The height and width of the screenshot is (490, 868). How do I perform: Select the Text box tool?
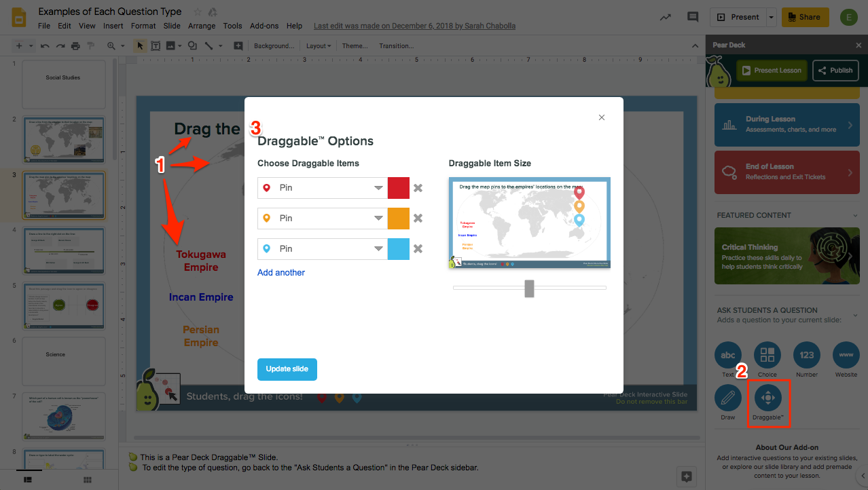(156, 46)
